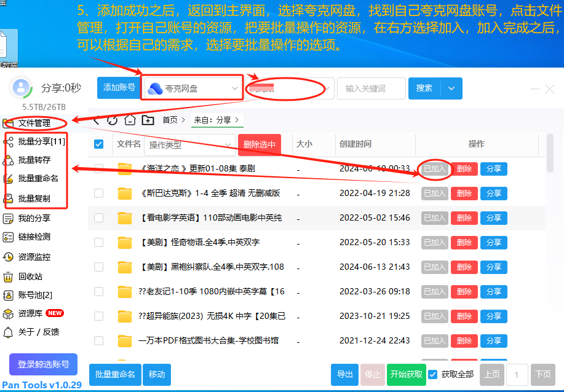Click the 创建时间 column header

point(355,144)
